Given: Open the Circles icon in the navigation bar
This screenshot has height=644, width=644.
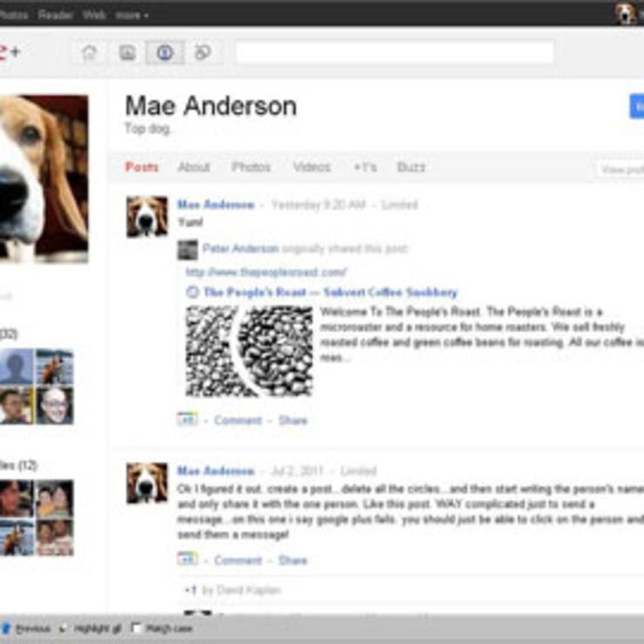Looking at the screenshot, I should click(x=202, y=53).
